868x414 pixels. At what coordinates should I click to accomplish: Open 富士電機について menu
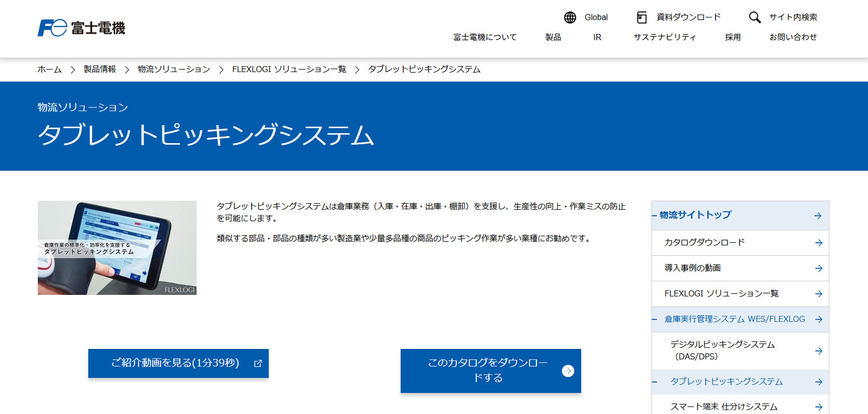point(485,37)
